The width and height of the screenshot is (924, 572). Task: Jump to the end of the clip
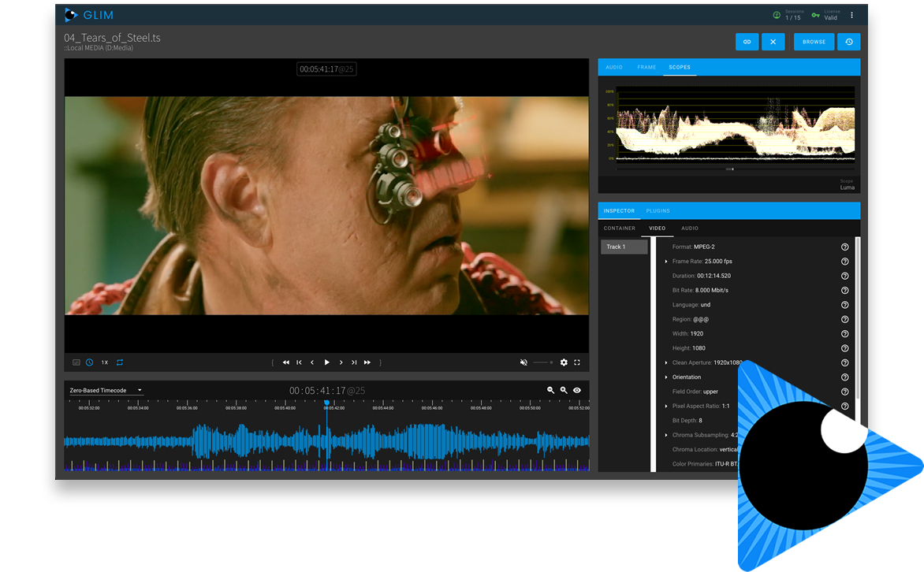pos(353,362)
